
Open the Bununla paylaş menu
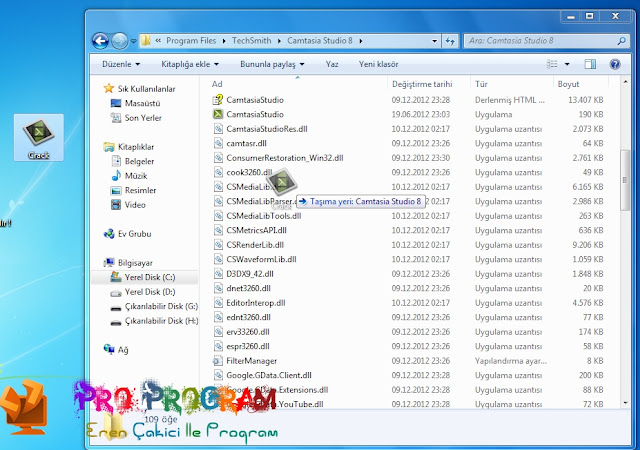[x=272, y=64]
